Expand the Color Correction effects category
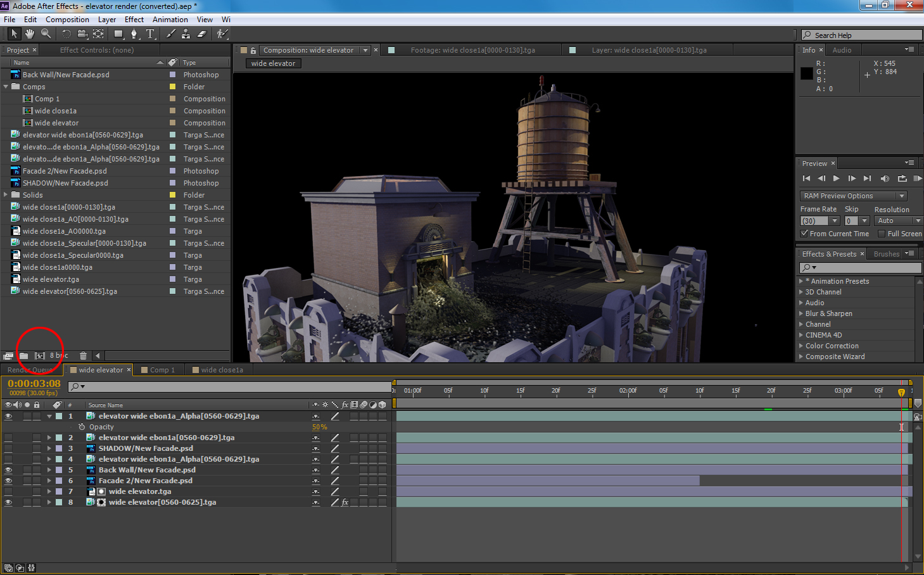Screen dimensions: 924x575 (x=801, y=346)
